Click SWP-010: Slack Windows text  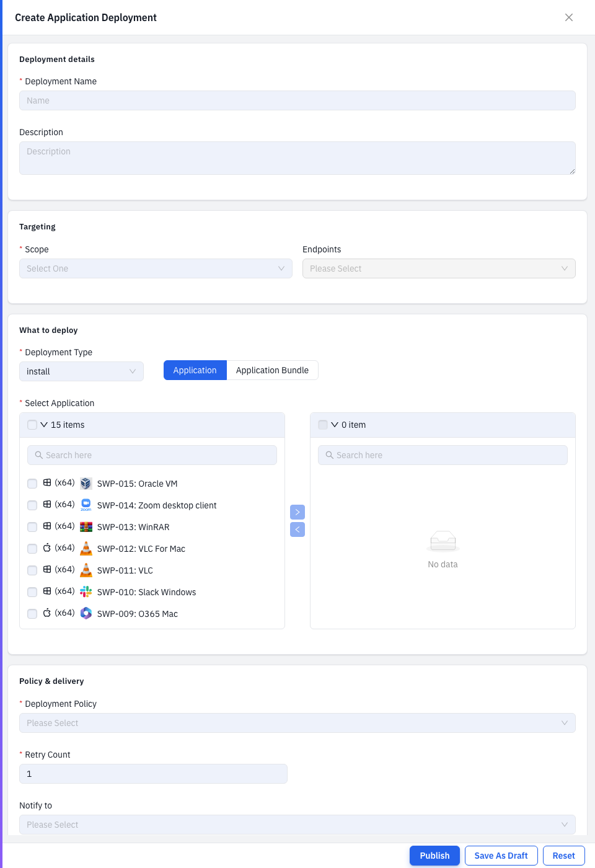(147, 592)
